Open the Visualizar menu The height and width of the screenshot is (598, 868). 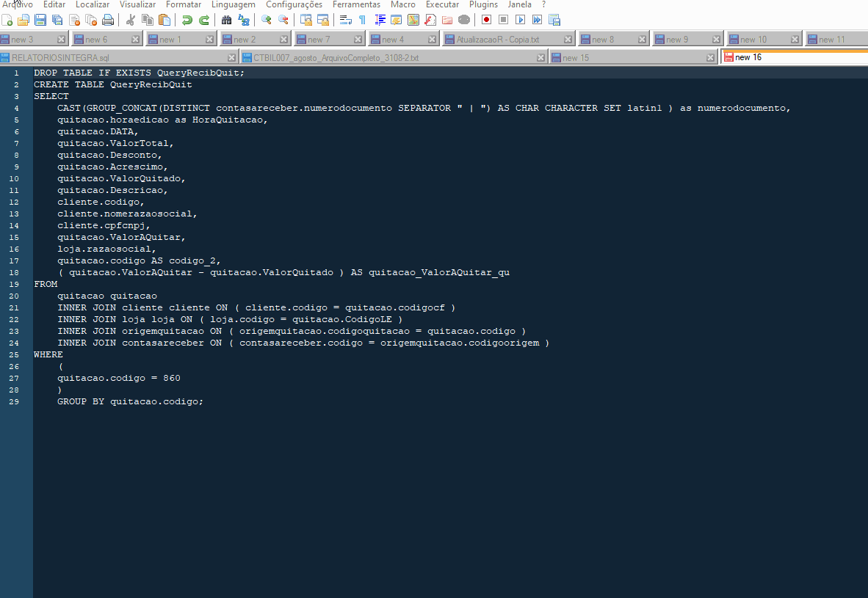pos(137,4)
